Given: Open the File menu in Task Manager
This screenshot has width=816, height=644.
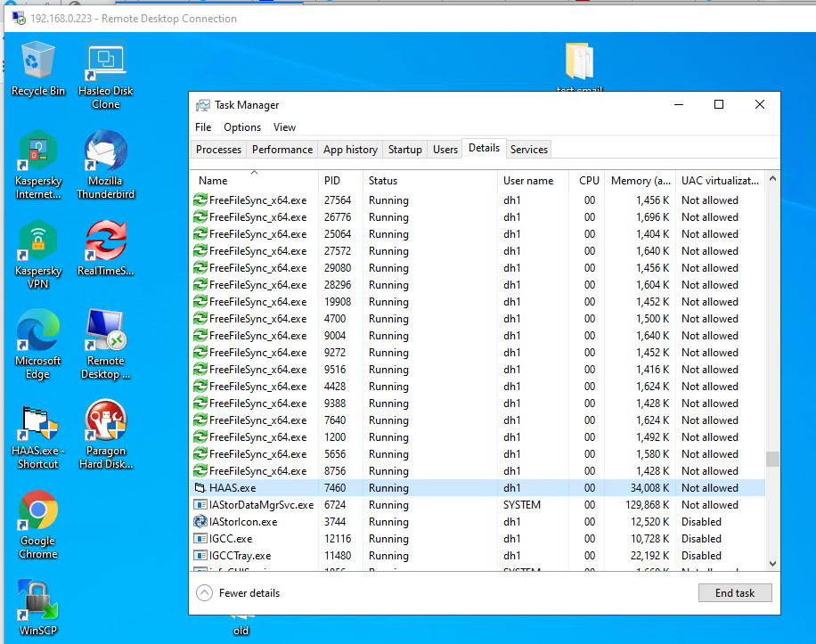Looking at the screenshot, I should tap(203, 127).
